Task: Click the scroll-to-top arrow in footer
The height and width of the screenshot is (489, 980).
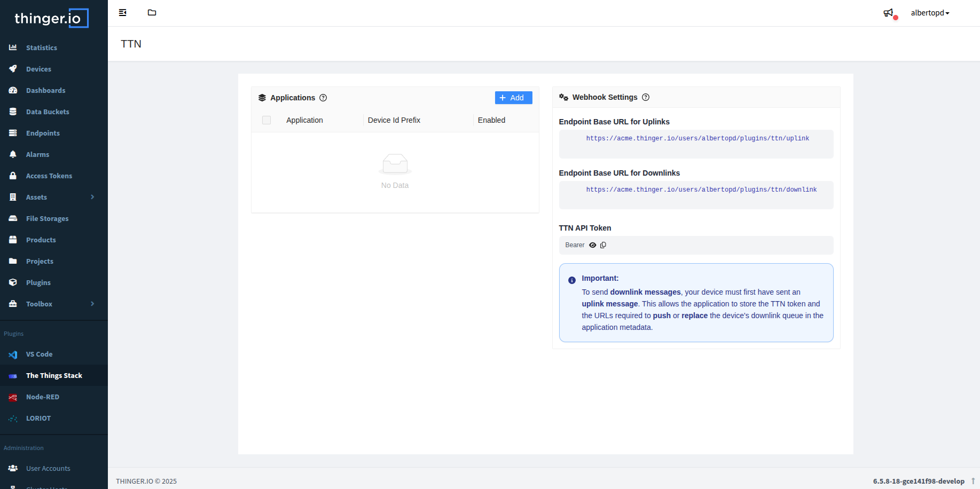Action: (x=973, y=481)
